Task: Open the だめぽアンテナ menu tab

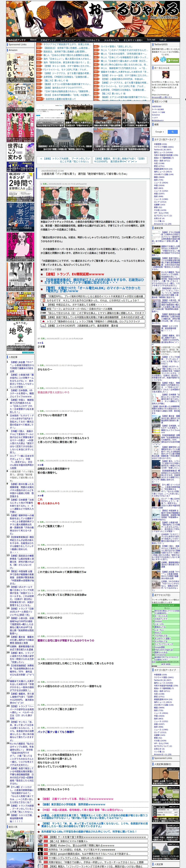Action: coord(48,40)
